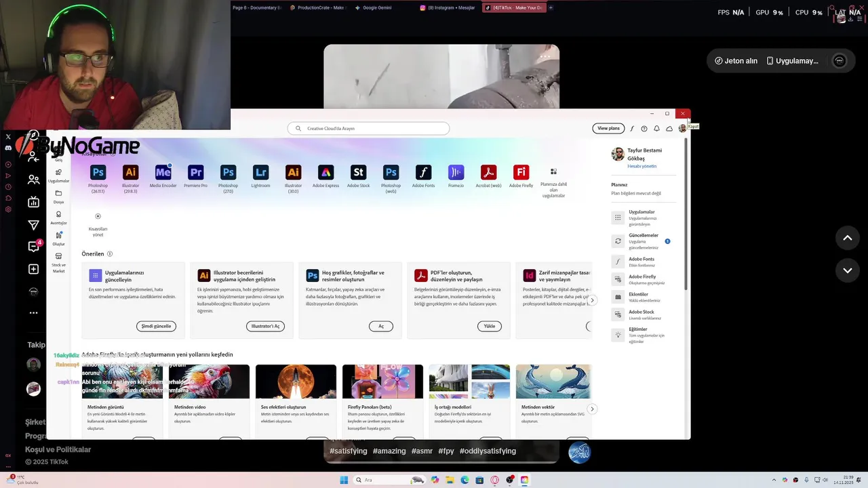The width and height of the screenshot is (868, 488).
Task: Launch Acrobat (web) shortcut
Action: pyautogui.click(x=488, y=172)
